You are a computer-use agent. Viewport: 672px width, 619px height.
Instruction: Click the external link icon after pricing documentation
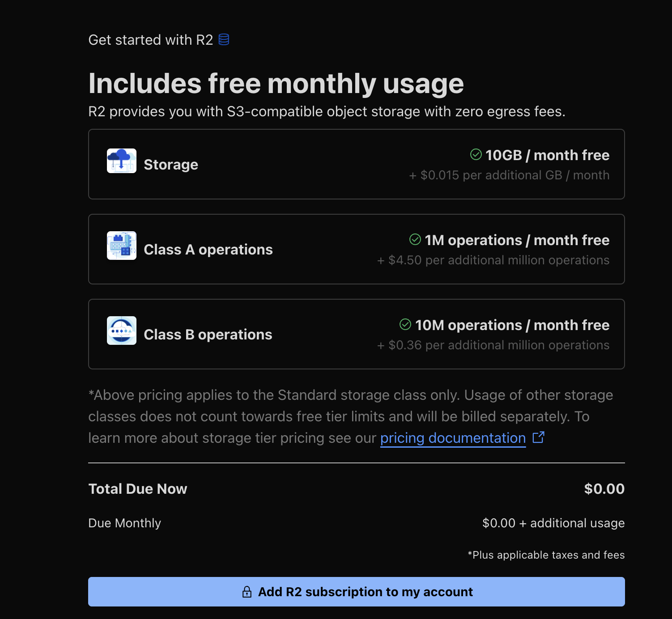[539, 437]
